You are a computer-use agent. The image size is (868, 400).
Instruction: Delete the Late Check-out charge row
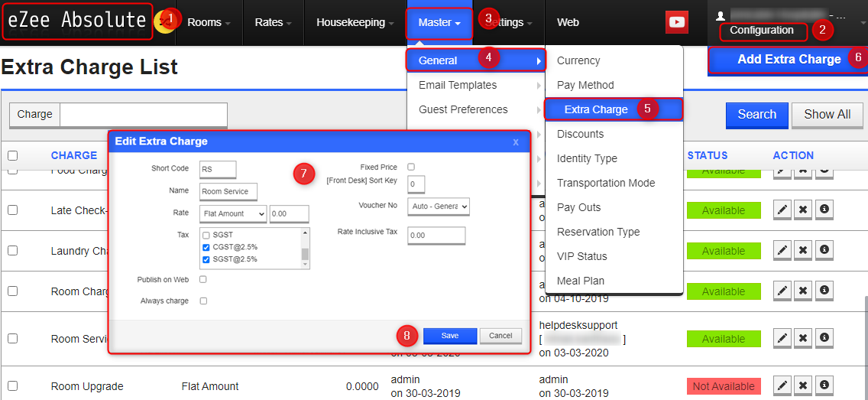803,210
